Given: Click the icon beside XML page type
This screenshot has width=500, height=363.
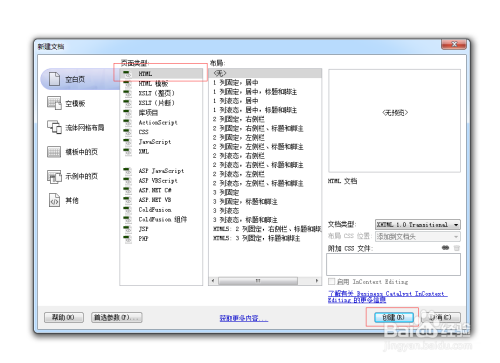Looking at the screenshot, I should click(127, 151).
